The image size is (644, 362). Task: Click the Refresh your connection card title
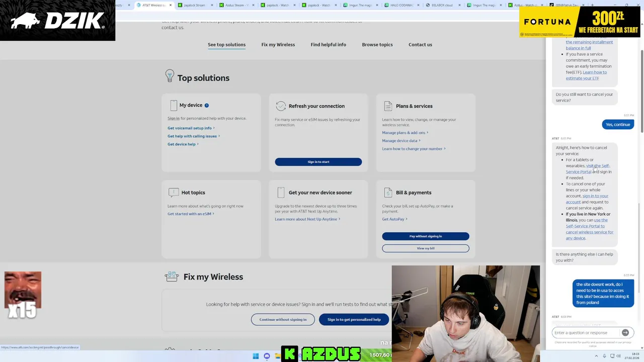[x=316, y=106]
